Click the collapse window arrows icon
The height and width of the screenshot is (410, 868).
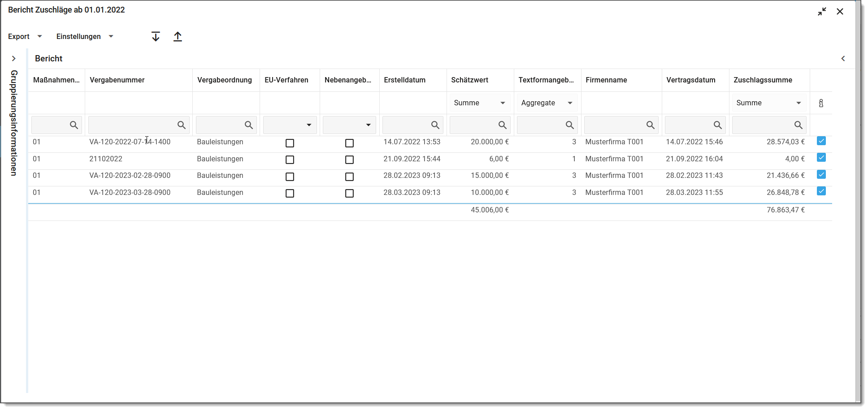coord(821,12)
